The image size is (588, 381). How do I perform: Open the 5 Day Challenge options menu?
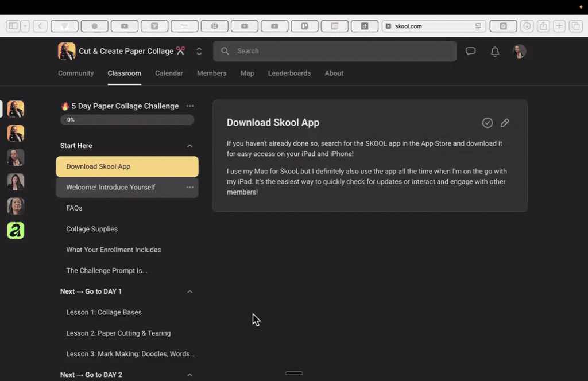tap(190, 106)
